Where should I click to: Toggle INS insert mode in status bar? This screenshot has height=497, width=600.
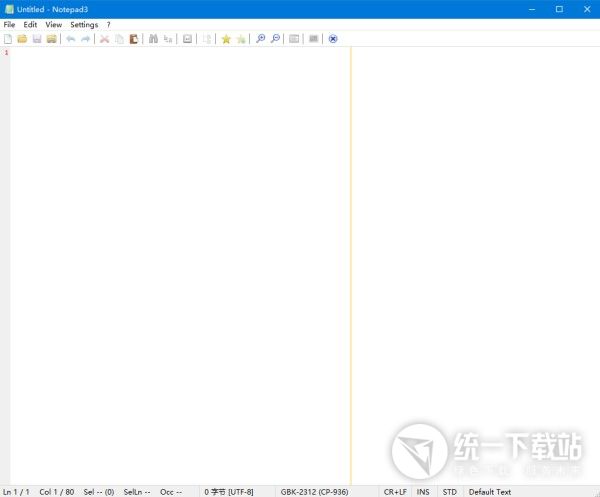point(423,491)
